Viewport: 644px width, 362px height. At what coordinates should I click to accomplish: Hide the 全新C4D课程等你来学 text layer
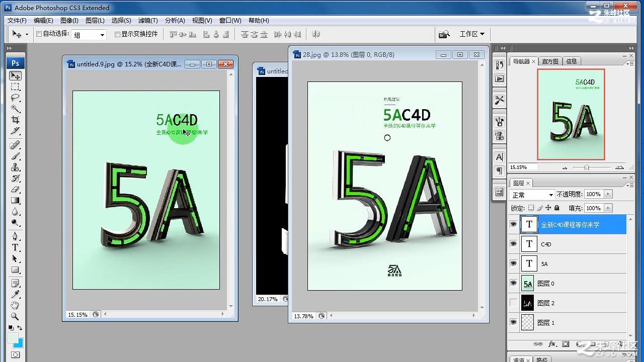point(513,224)
